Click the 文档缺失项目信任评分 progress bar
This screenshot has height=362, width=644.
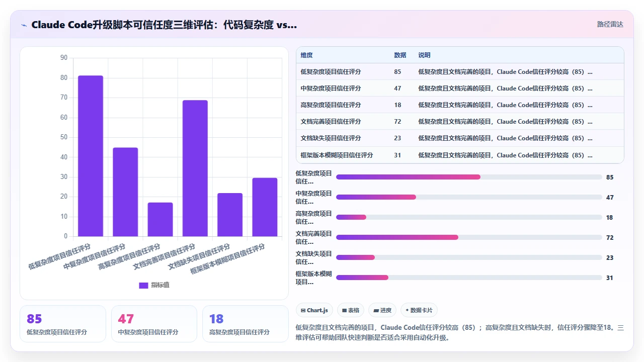469,257
